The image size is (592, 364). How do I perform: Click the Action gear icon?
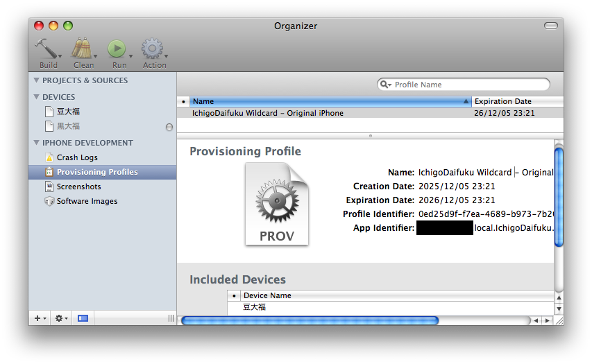[x=153, y=49]
